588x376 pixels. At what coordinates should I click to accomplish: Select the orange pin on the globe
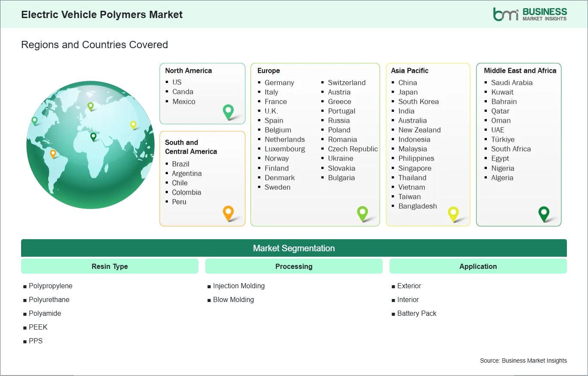(53, 154)
